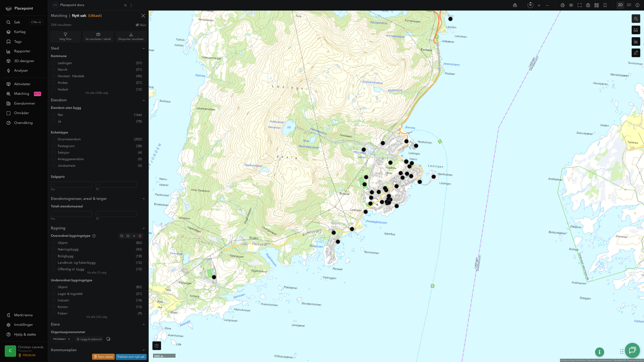
Task: Take map screenshot with camera icon
Action: (x=588, y=5)
